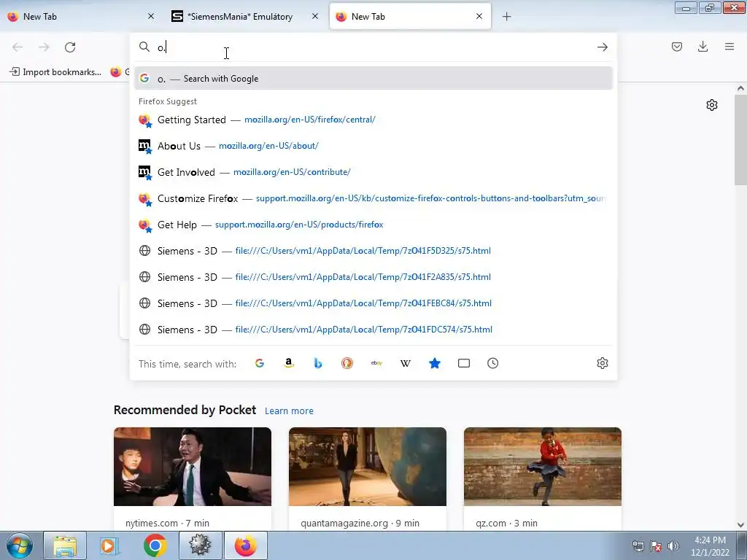Screen dimensions: 747x560
Task: Click inside the address bar text field
Action: [374, 47]
